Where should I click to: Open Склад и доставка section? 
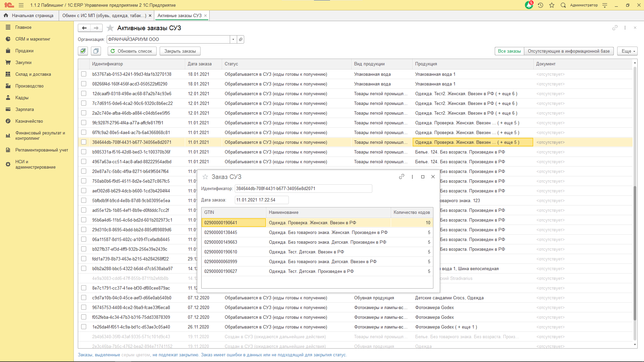coord(33,74)
